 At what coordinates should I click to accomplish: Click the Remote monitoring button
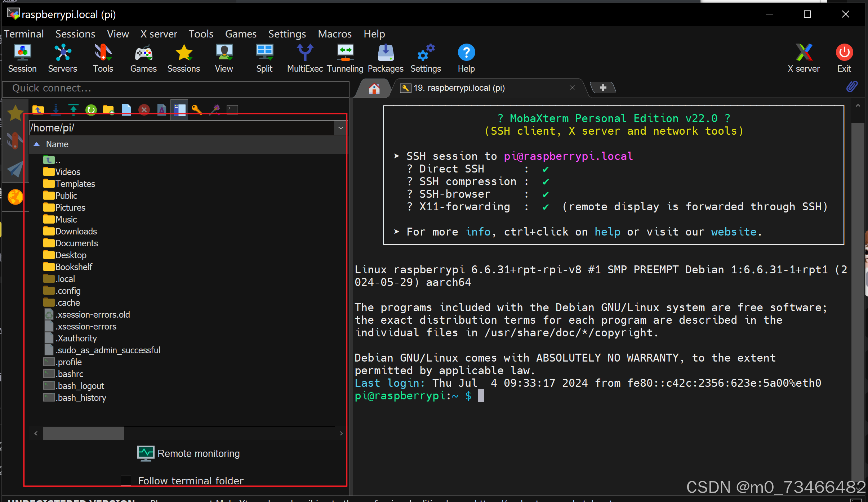189,453
